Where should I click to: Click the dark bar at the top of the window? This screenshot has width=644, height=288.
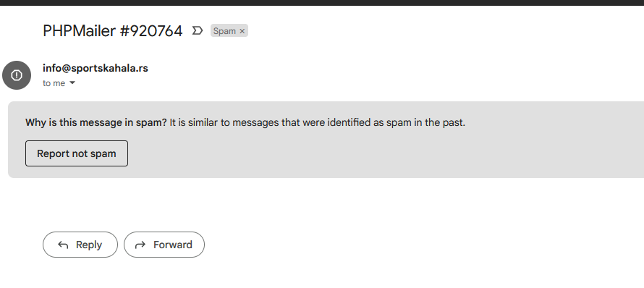click(322, 2)
